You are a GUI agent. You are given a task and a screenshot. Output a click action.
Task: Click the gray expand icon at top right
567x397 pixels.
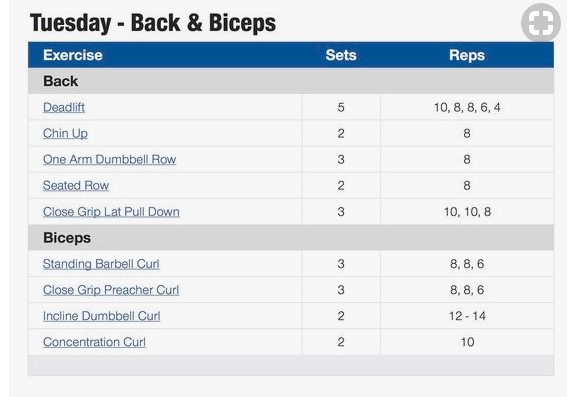click(541, 22)
